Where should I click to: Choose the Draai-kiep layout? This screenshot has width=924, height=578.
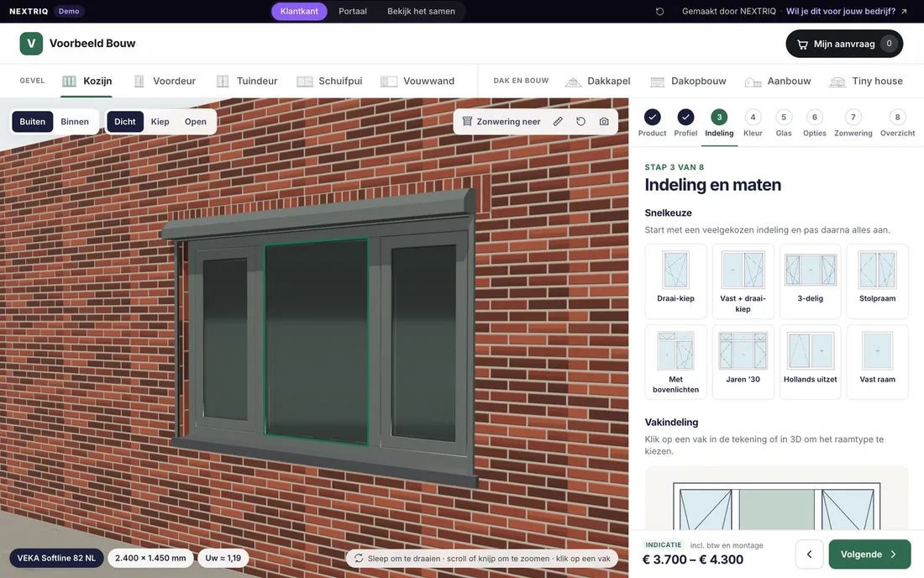click(x=675, y=281)
